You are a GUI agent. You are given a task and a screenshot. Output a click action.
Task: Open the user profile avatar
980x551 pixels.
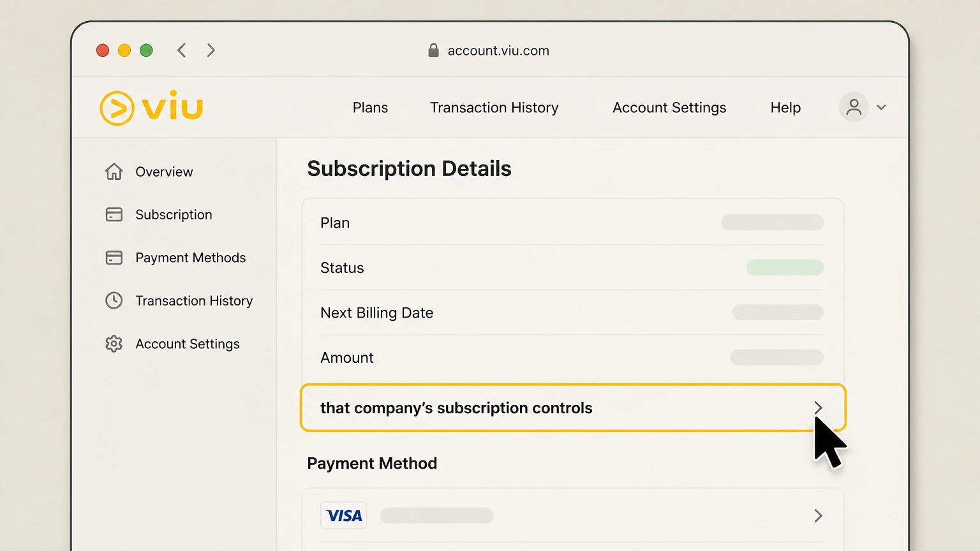tap(854, 107)
